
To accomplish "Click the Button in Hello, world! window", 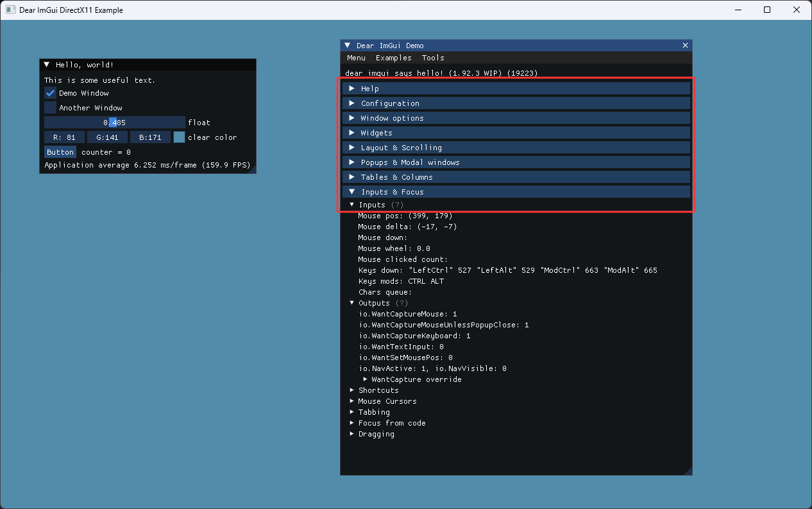I will click(x=60, y=152).
